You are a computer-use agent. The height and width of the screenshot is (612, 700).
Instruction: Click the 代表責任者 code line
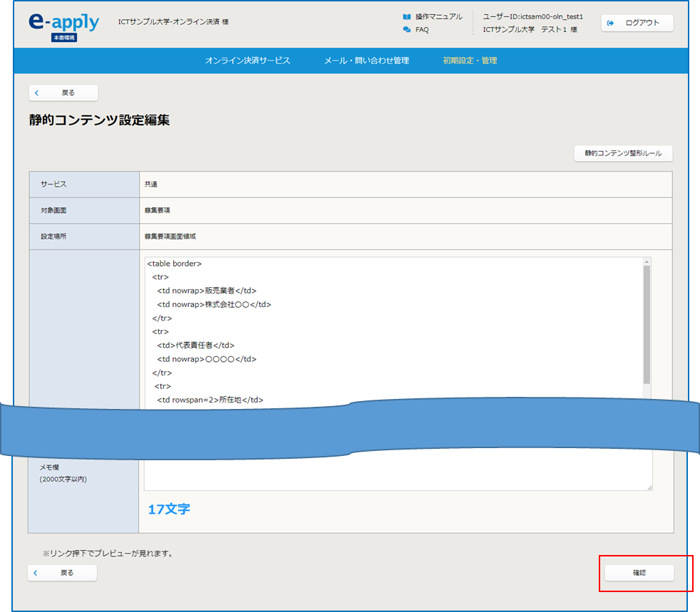(x=195, y=346)
